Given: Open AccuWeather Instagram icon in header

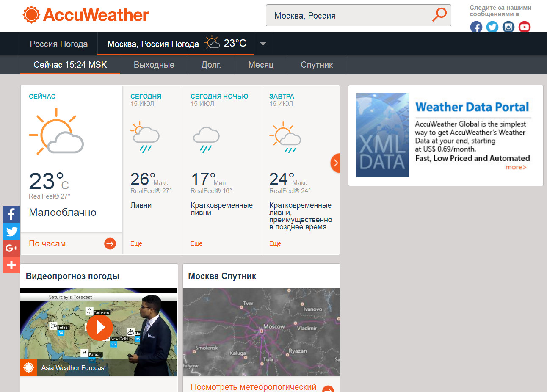Looking at the screenshot, I should [508, 27].
